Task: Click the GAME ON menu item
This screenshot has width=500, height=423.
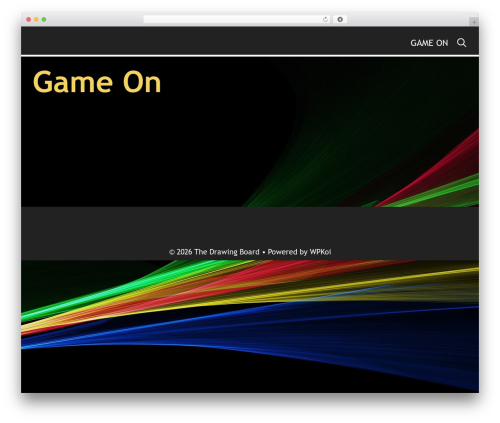Action: tap(429, 43)
